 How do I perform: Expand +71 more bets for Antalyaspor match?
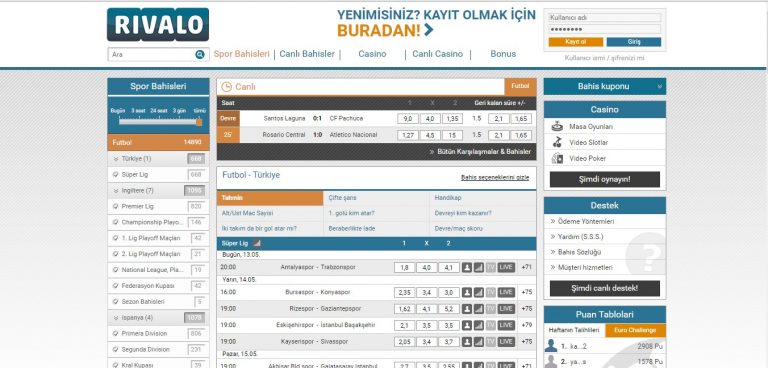pos(527,268)
